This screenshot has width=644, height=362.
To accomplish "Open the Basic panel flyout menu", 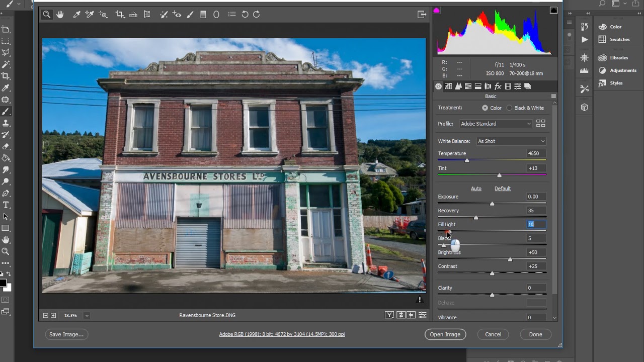I will coord(553,96).
